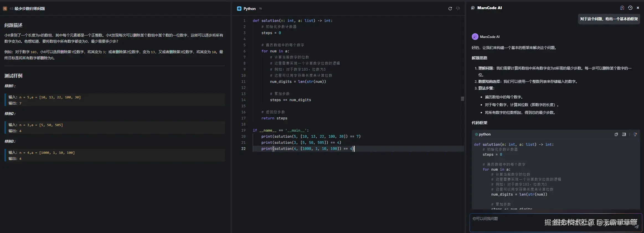Click the '问题描述' heading
Image resolution: width=644 pixels, height=233 pixels.
pos(13,25)
